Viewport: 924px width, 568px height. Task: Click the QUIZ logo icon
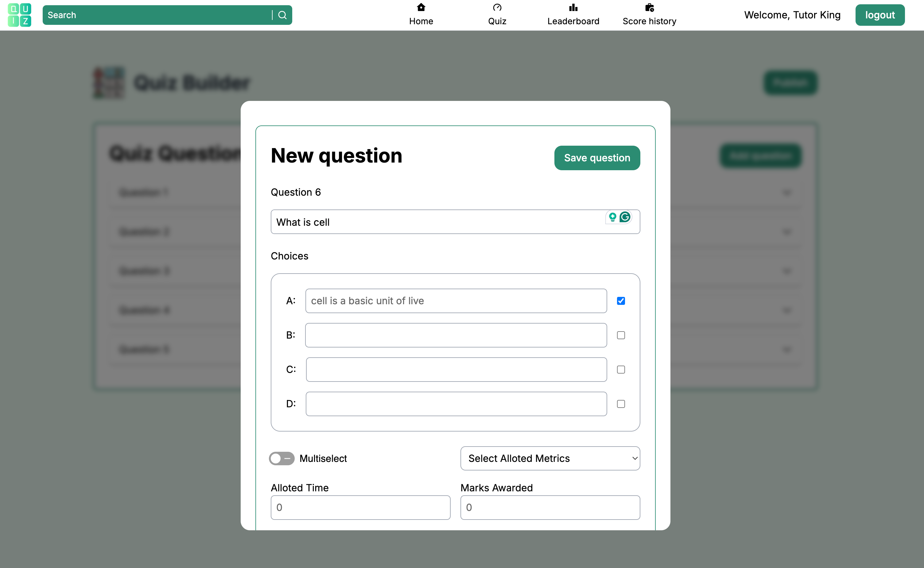(20, 15)
